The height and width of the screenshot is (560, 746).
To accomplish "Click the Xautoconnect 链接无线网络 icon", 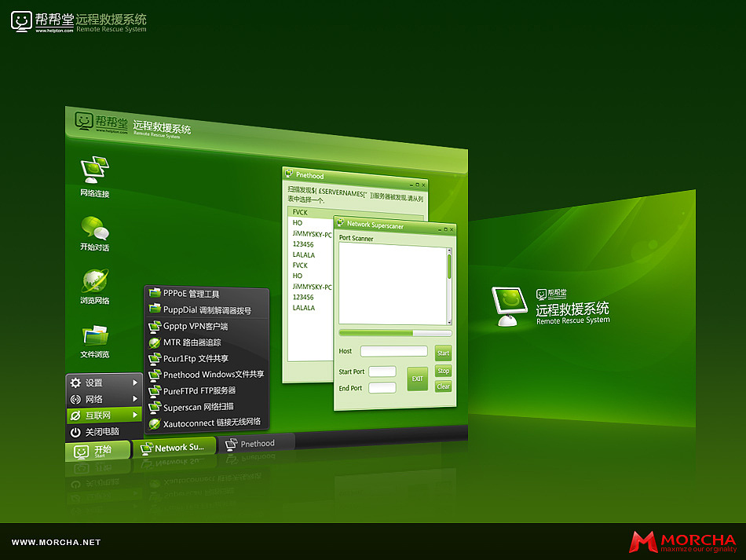I will pos(154,423).
